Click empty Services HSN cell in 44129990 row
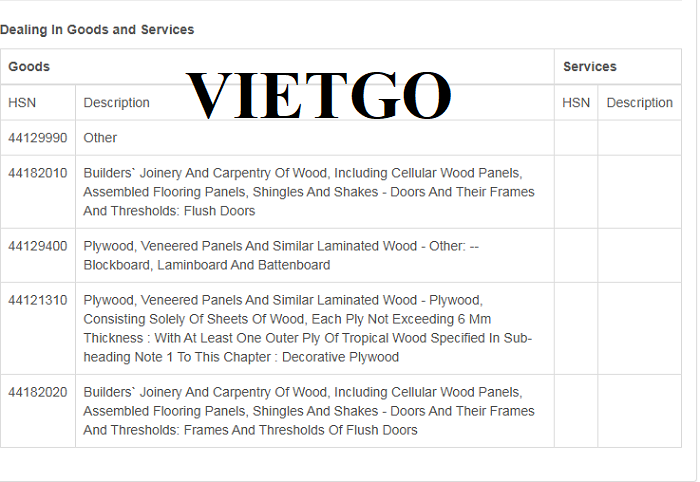 576,138
